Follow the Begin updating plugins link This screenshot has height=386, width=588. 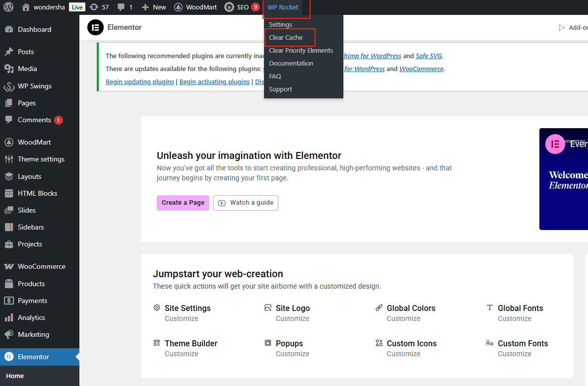(x=140, y=81)
